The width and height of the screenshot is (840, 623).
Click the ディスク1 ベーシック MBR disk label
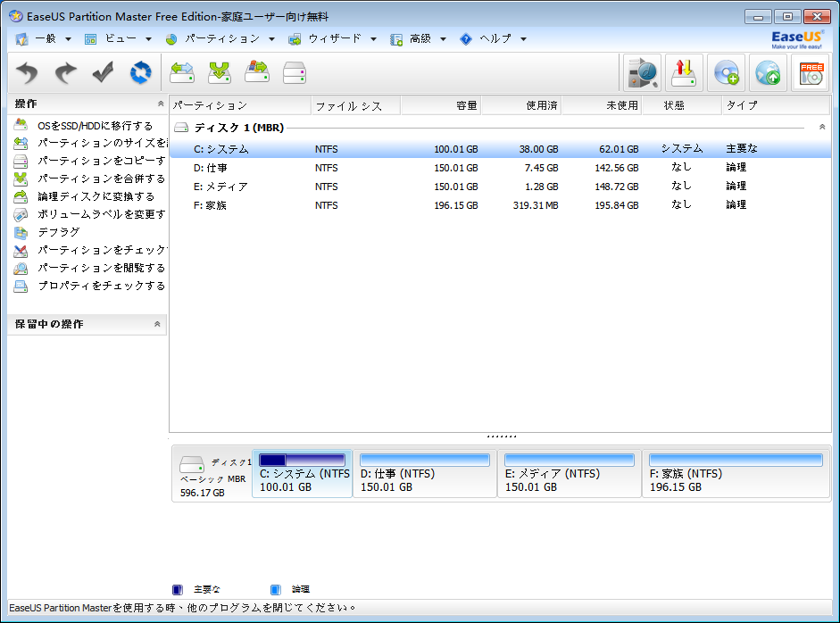(x=212, y=476)
